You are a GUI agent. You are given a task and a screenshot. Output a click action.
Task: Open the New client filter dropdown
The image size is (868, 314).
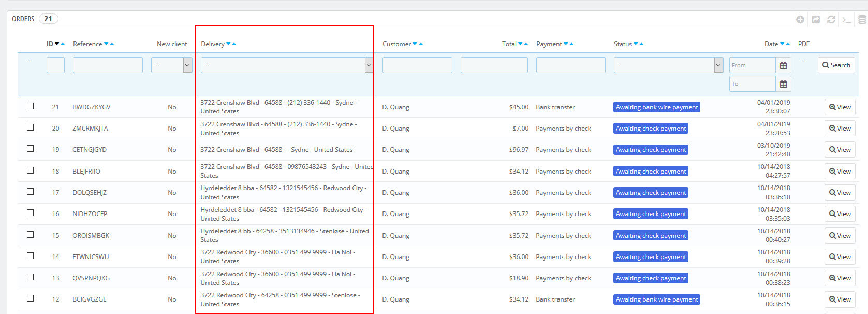click(171, 65)
